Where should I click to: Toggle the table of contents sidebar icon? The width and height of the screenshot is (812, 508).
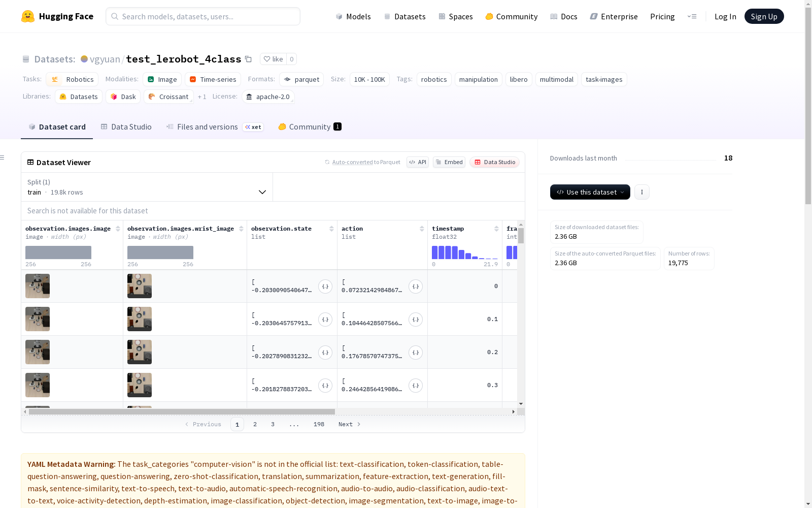coord(3,157)
